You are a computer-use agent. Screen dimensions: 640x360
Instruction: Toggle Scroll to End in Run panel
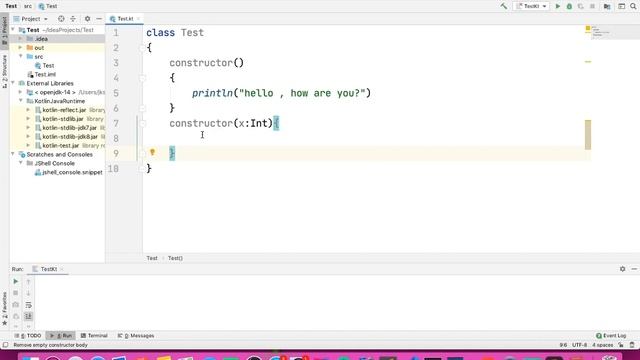28,316
